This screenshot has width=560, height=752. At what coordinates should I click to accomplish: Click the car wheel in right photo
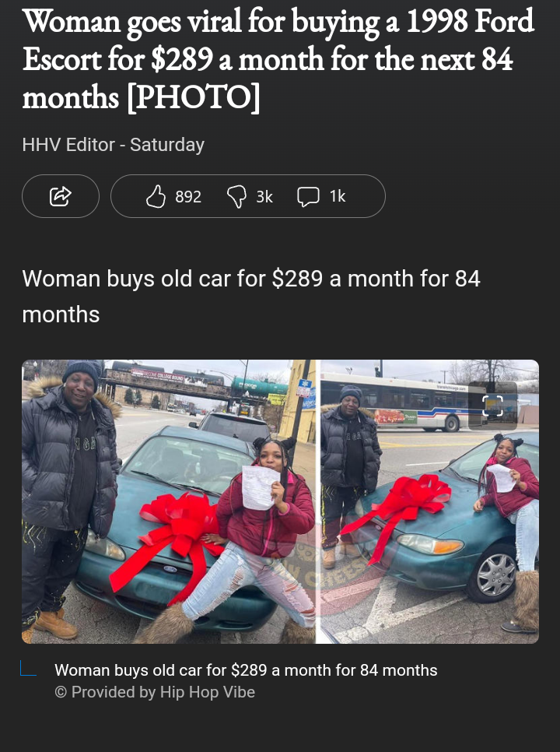pos(495,574)
